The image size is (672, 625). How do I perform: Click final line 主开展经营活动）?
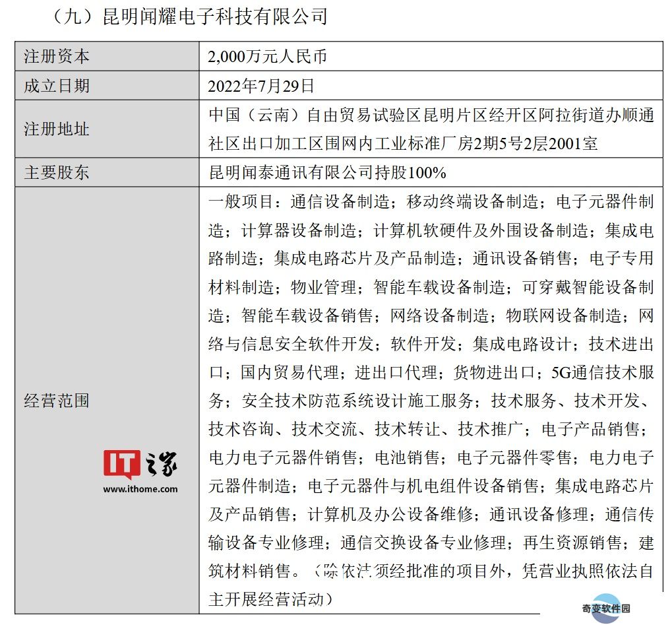tap(271, 599)
